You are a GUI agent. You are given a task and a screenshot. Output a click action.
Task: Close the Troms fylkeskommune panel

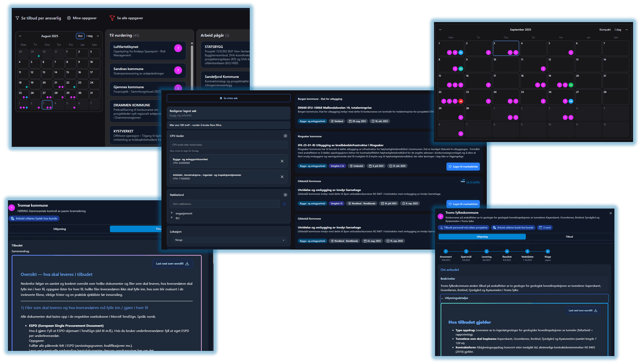click(x=611, y=213)
